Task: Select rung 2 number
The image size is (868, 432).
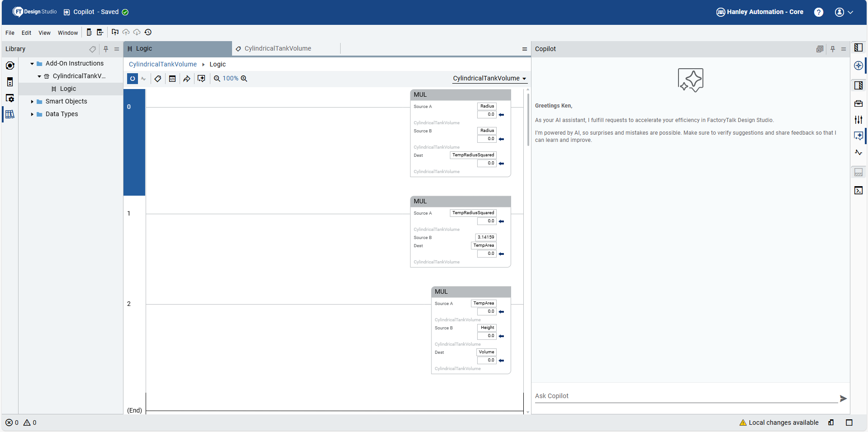Action: tap(129, 304)
